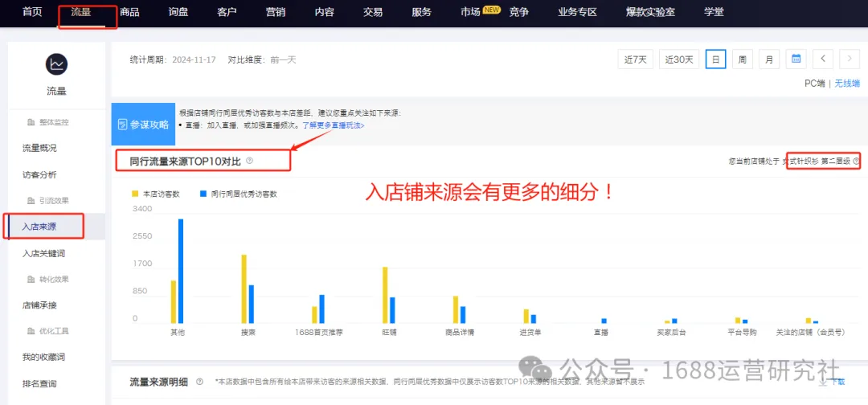Open the 内容 navigation item
The width and height of the screenshot is (868, 405).
[325, 11]
